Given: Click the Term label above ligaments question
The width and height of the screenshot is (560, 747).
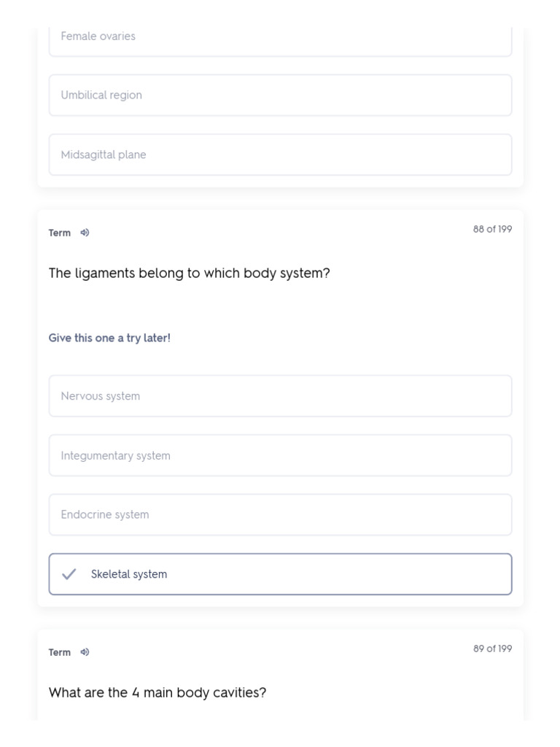Looking at the screenshot, I should [x=60, y=233].
